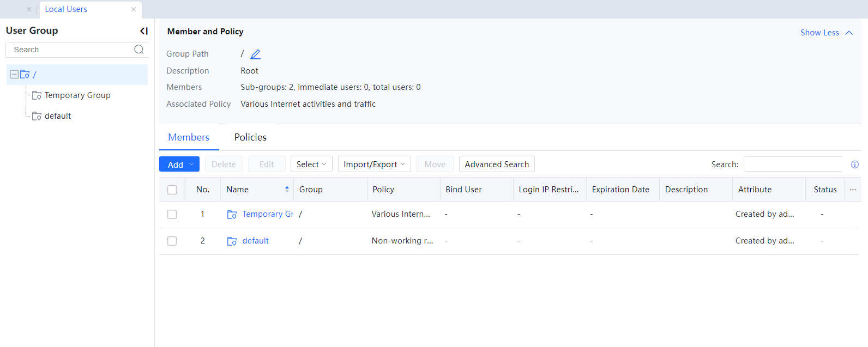
Task: Open the Import/Export dropdown
Action: (x=374, y=165)
